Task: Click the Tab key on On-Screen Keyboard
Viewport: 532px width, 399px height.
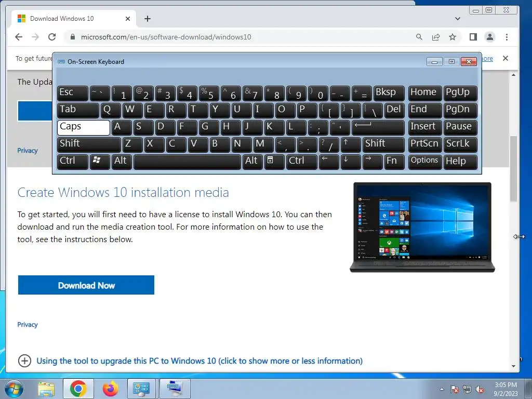Action: point(78,110)
